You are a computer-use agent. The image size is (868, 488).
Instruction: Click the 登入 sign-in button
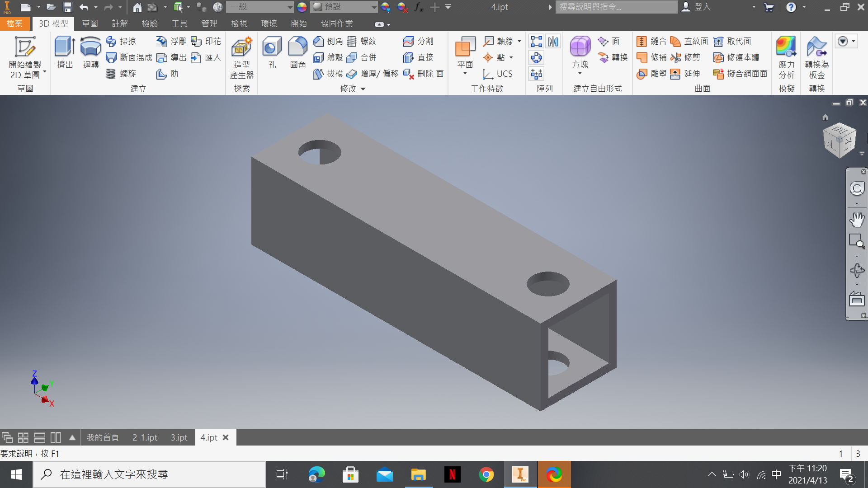(697, 7)
